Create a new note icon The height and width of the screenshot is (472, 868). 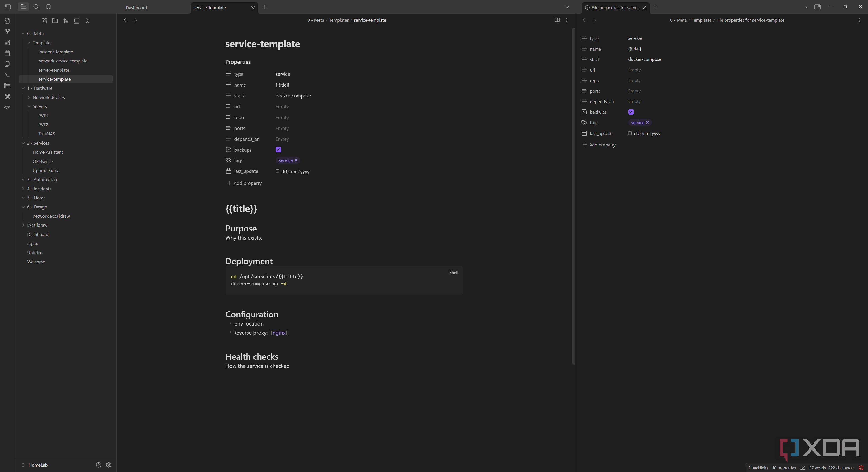(44, 21)
